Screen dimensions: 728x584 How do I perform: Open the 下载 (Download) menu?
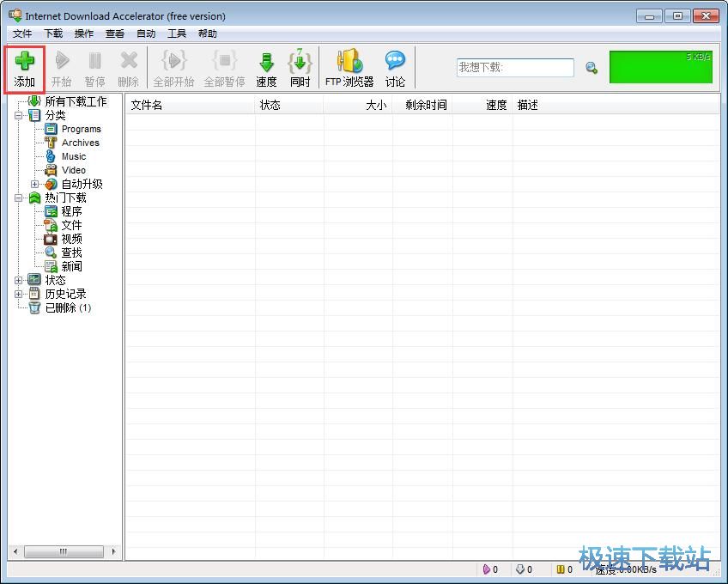pos(53,33)
